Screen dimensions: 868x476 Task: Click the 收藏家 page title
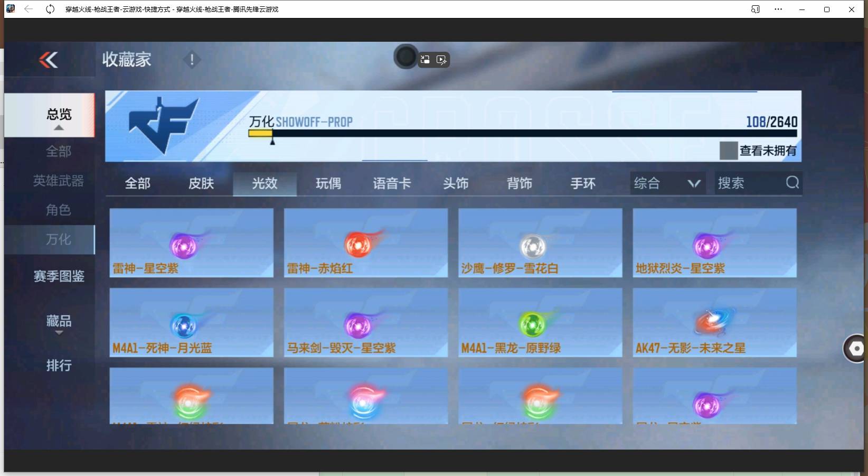coord(127,60)
